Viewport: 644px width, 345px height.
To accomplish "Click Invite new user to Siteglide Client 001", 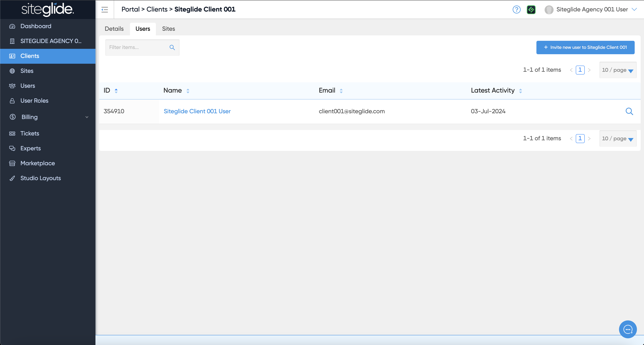I will (585, 48).
